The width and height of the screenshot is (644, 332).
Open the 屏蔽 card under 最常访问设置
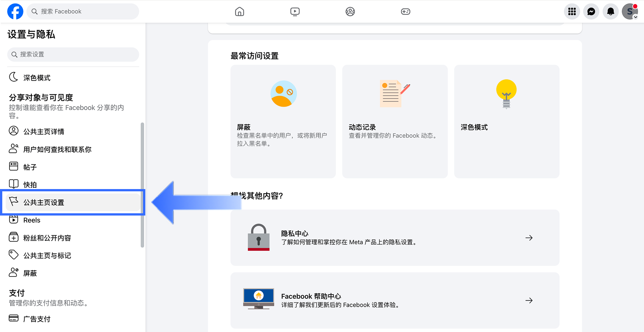click(x=283, y=121)
